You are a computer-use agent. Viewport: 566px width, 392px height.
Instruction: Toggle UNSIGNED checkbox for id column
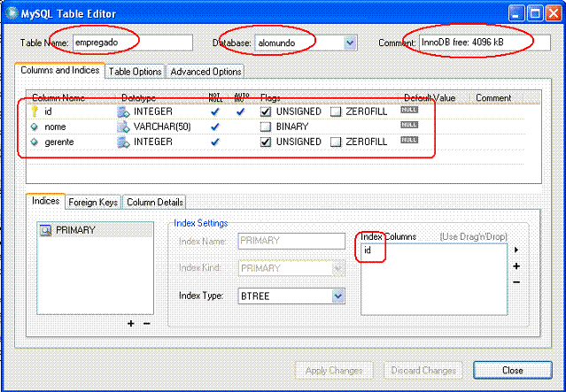(266, 111)
